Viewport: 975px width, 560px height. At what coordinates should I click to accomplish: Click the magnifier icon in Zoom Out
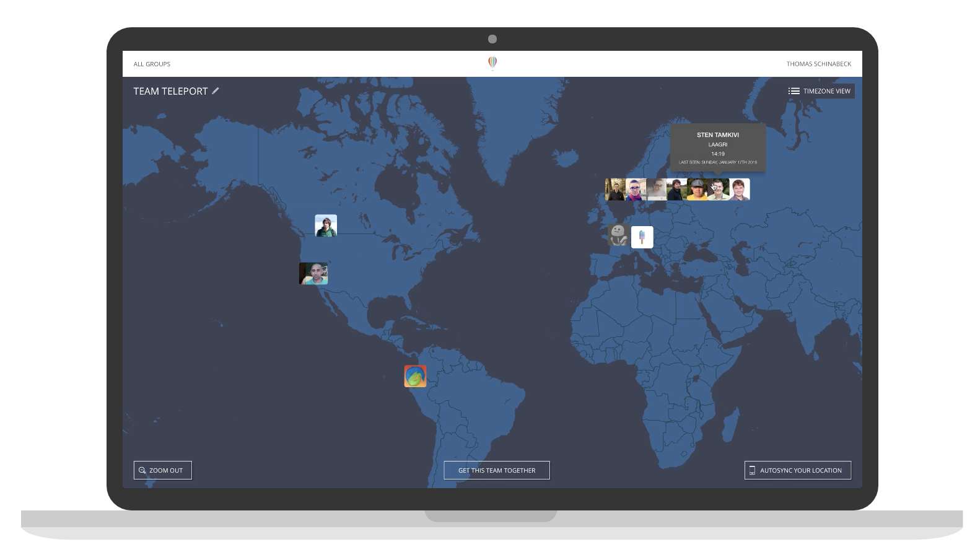(x=142, y=470)
